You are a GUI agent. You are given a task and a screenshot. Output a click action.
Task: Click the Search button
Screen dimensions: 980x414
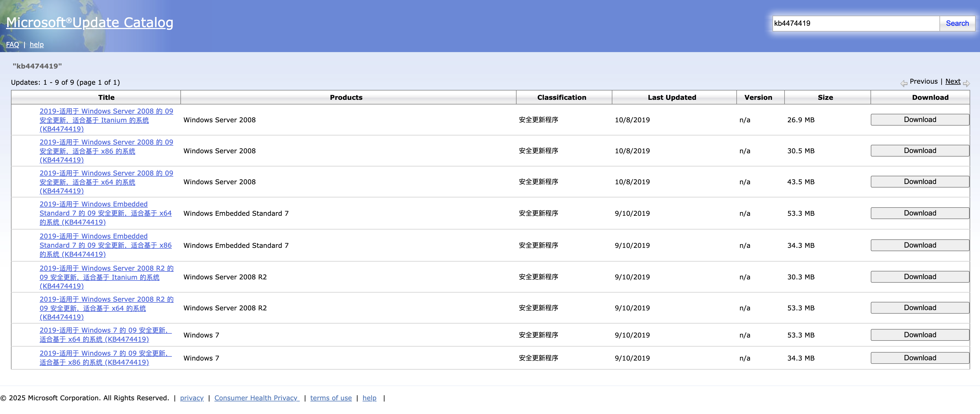pyautogui.click(x=957, y=24)
